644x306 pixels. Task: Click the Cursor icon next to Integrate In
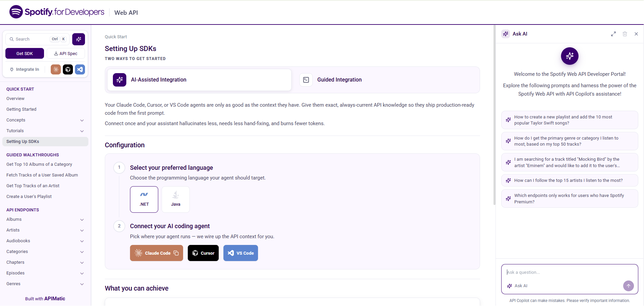(68, 69)
